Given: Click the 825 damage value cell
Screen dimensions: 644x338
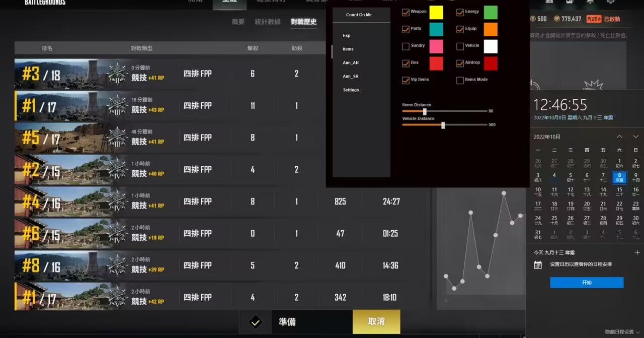Looking at the screenshot, I should point(340,201).
